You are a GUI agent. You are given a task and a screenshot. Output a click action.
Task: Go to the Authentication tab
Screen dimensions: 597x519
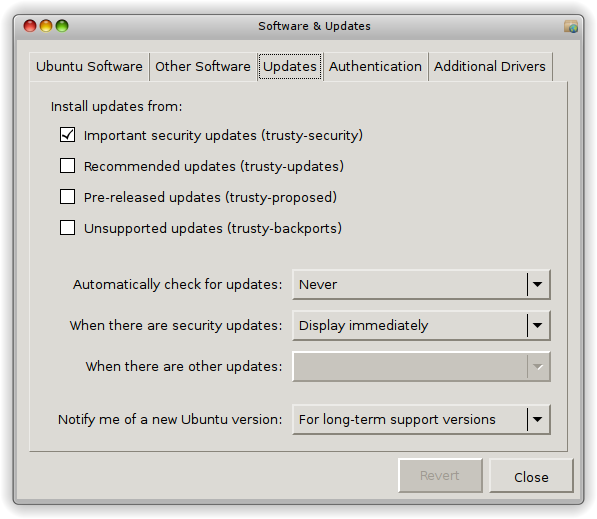coord(375,67)
